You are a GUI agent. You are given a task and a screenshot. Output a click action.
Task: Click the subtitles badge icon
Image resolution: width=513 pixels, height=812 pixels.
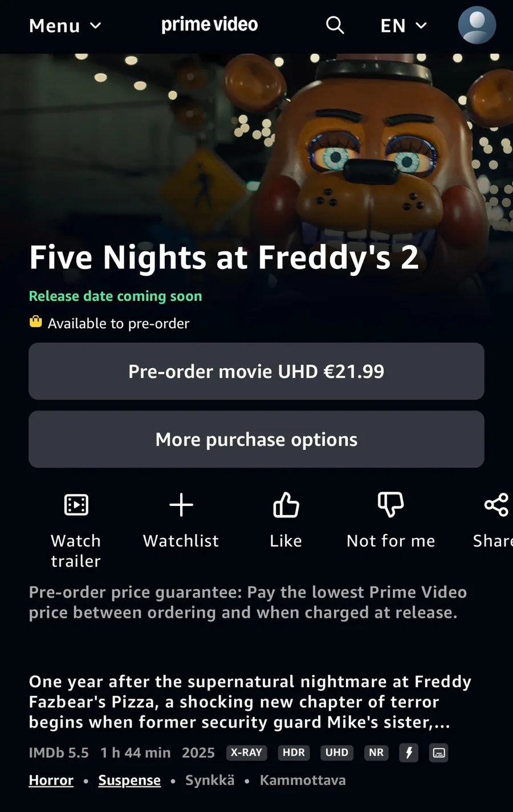(439, 753)
